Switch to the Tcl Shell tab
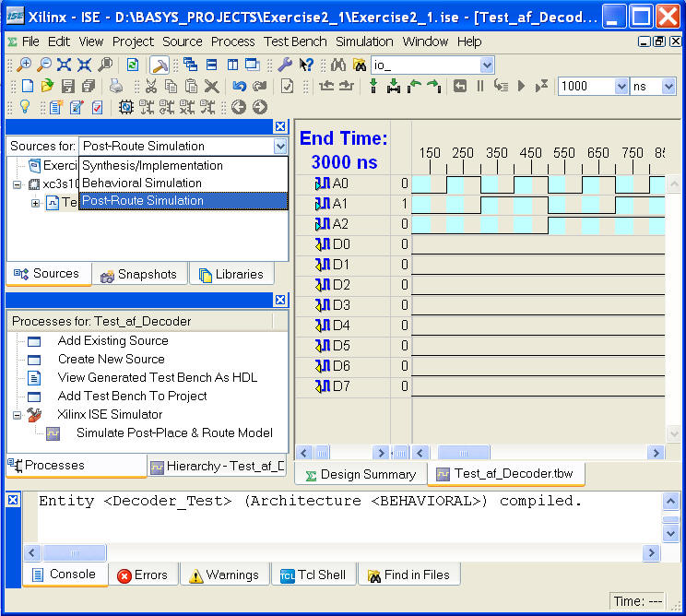This screenshot has width=686, height=616. pos(313,575)
